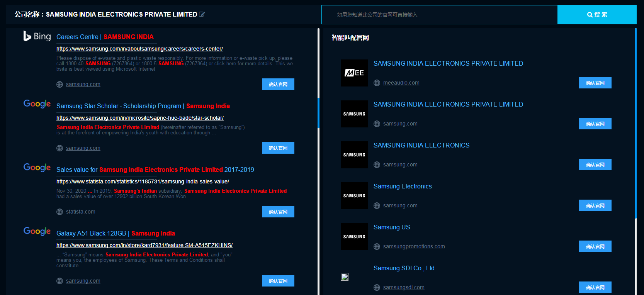Click the smart-match panel scrollbar thumb
Viewport: 644px width, 295px height.
636,124
